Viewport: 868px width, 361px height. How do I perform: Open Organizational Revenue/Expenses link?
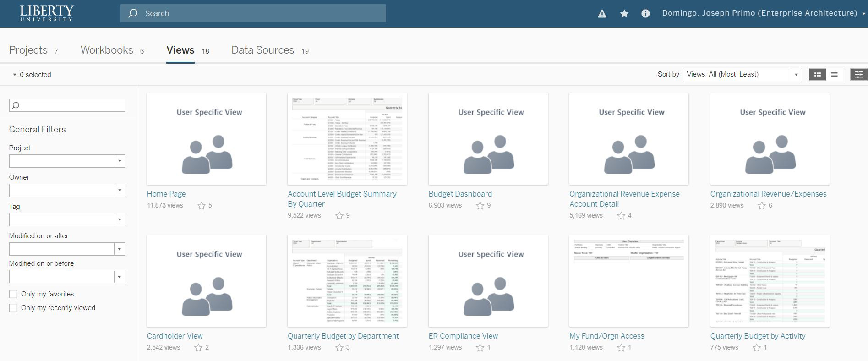[x=768, y=194]
